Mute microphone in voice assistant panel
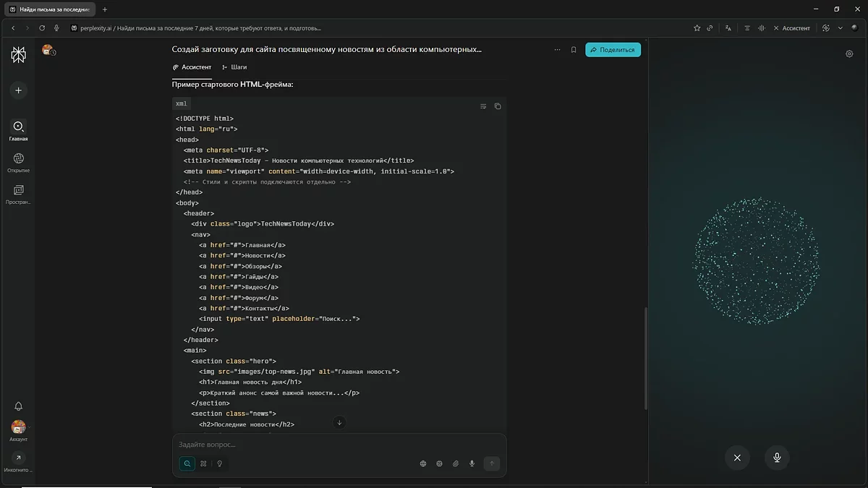The image size is (868, 488). point(777,458)
